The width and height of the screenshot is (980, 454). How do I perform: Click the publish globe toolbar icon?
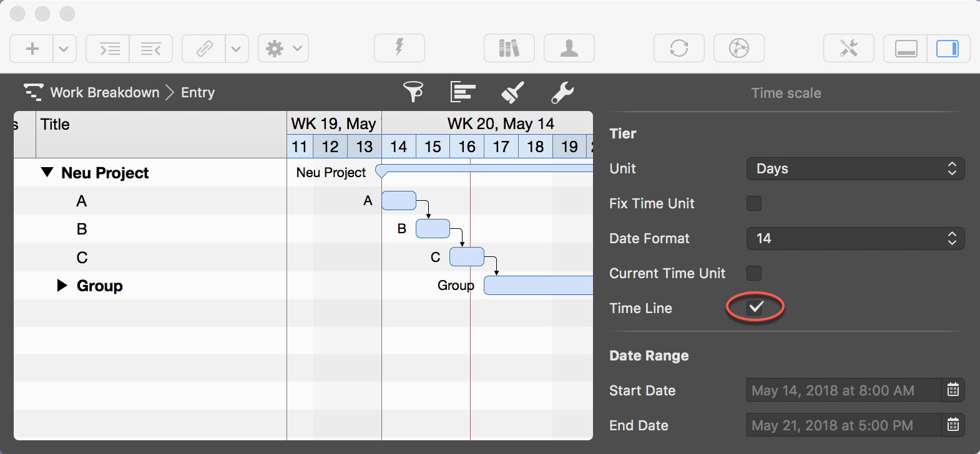(739, 48)
